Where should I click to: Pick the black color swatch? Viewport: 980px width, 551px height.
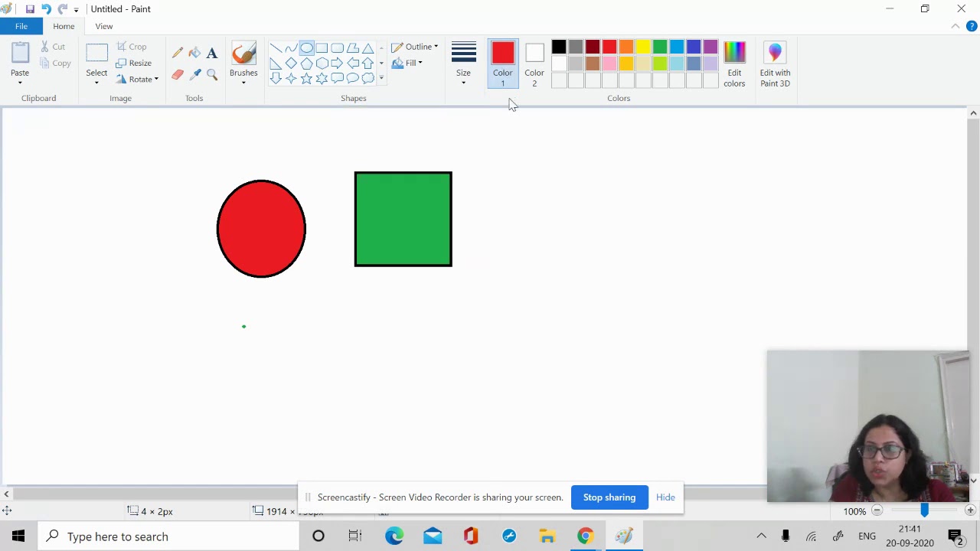[x=559, y=47]
